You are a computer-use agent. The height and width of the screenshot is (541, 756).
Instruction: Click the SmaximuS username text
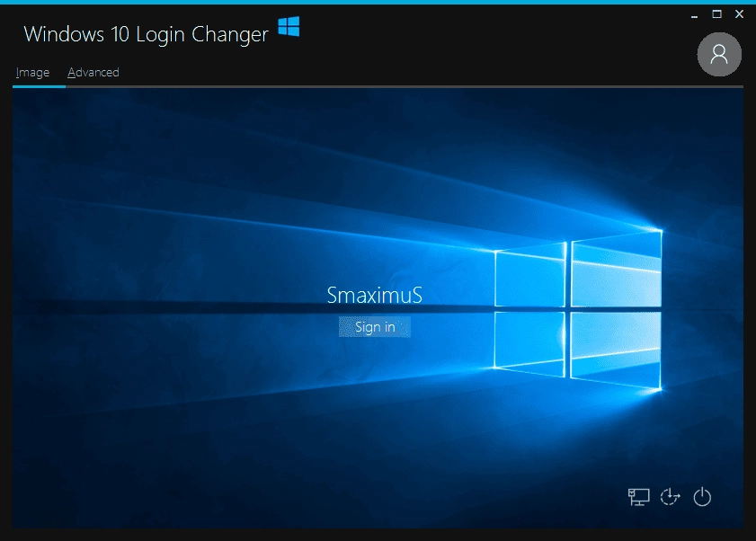375,295
